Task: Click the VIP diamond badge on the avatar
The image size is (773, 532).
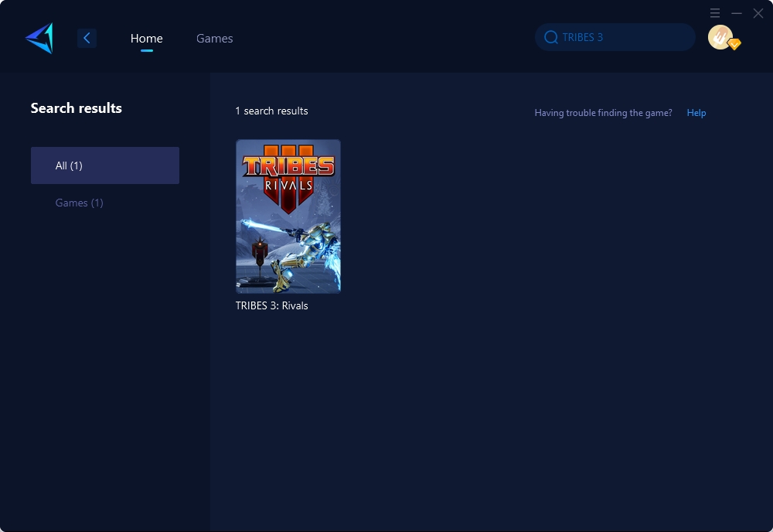Action: click(734, 44)
